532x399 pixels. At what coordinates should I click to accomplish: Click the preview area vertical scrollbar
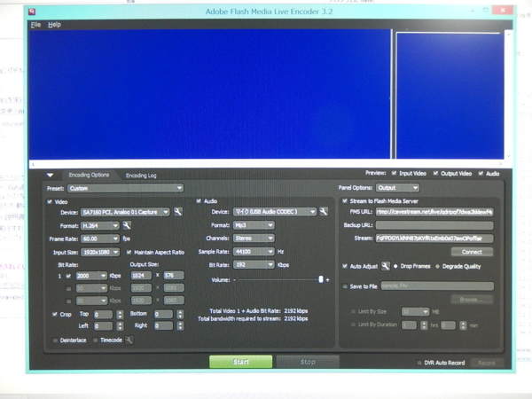tap(508, 96)
